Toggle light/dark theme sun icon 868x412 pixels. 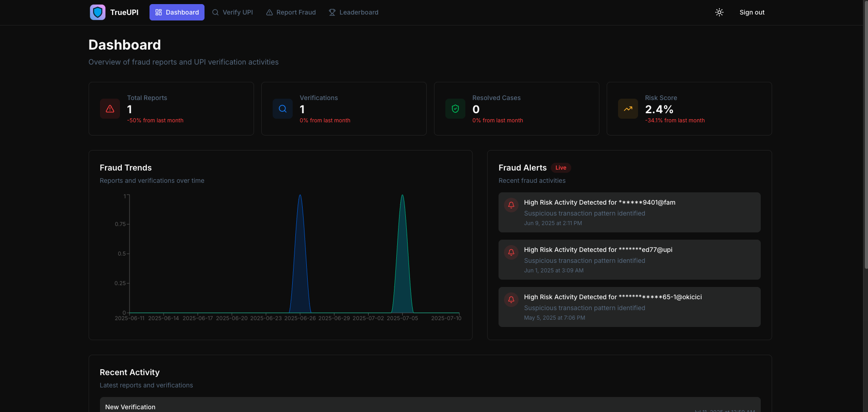719,12
